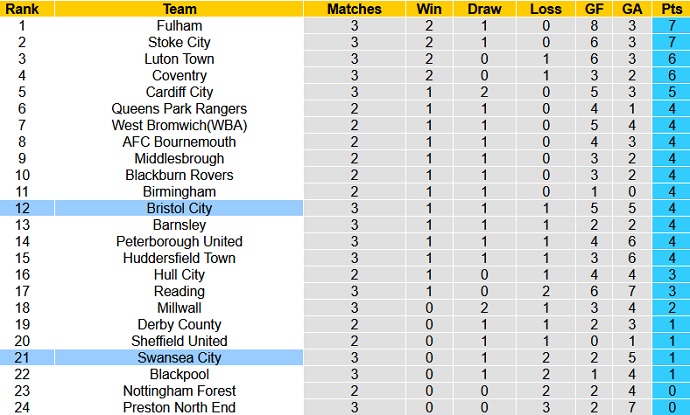This screenshot has width=690, height=415.
Task: Click the Team column header
Action: pos(179,9)
